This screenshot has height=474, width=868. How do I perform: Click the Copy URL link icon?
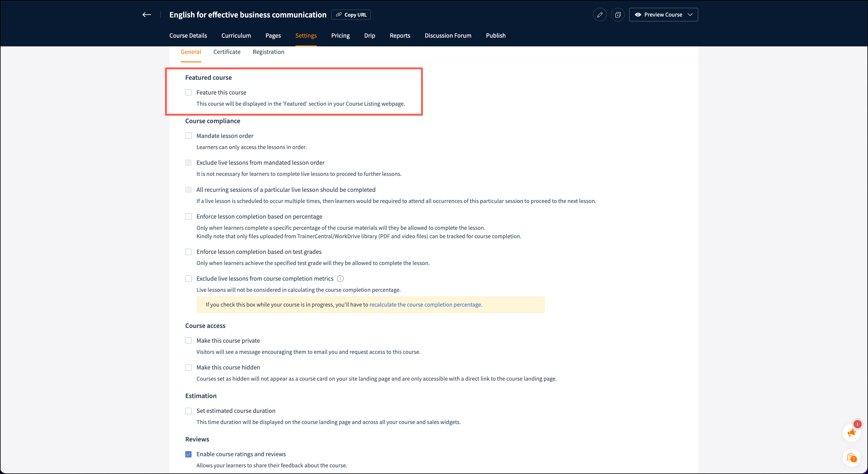[339, 15]
